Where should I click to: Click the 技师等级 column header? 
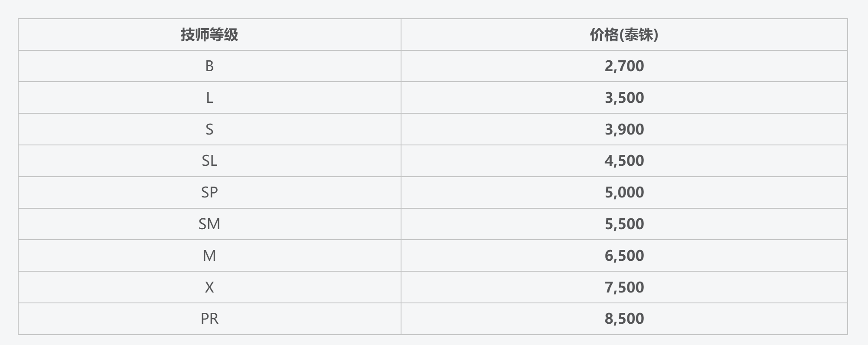tap(209, 35)
